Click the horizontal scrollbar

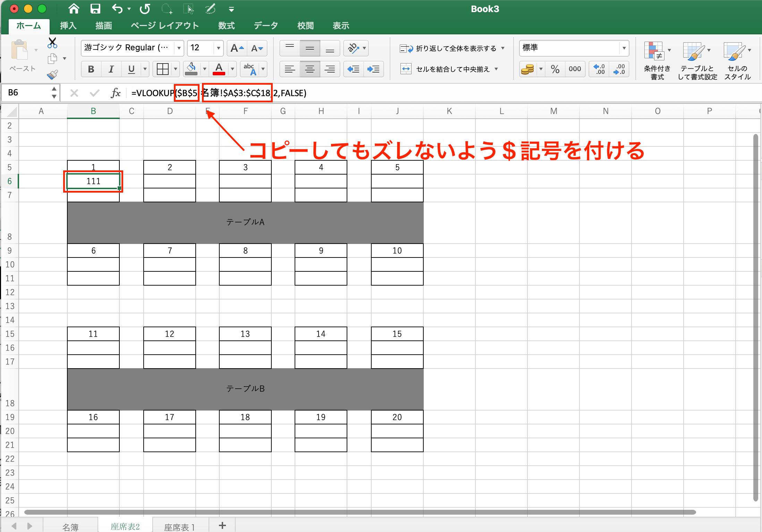(x=360, y=512)
